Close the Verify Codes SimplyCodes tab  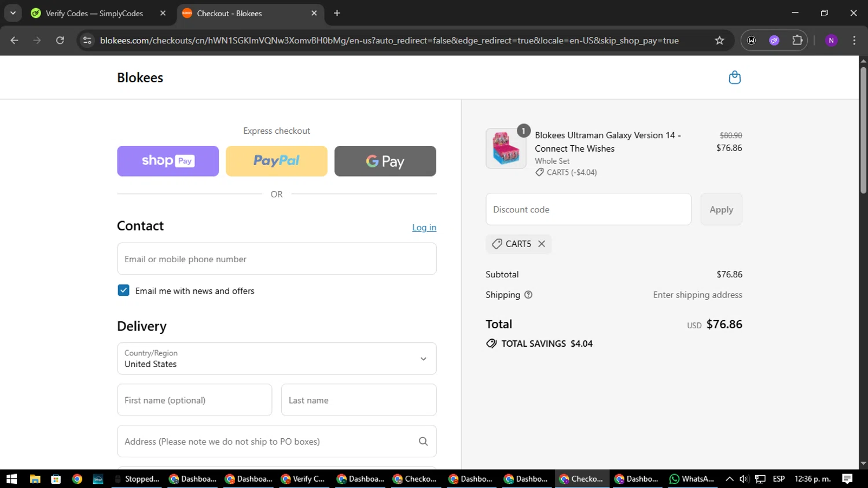pyautogui.click(x=163, y=13)
